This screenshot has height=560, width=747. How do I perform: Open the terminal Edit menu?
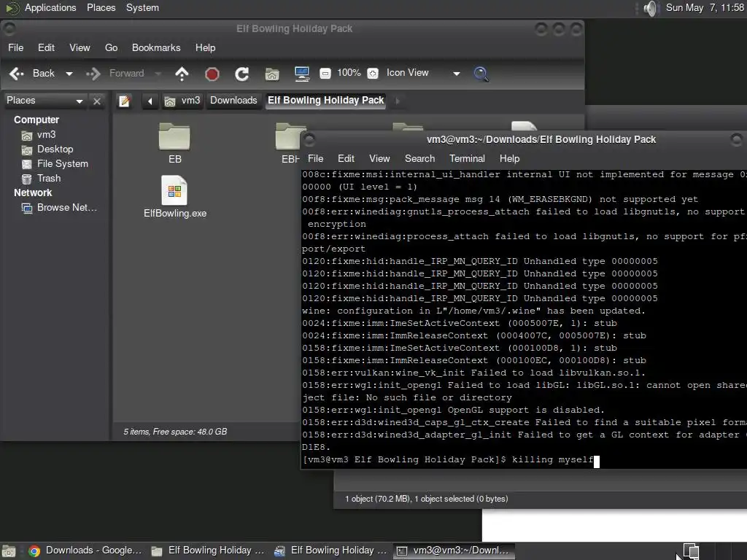click(346, 158)
